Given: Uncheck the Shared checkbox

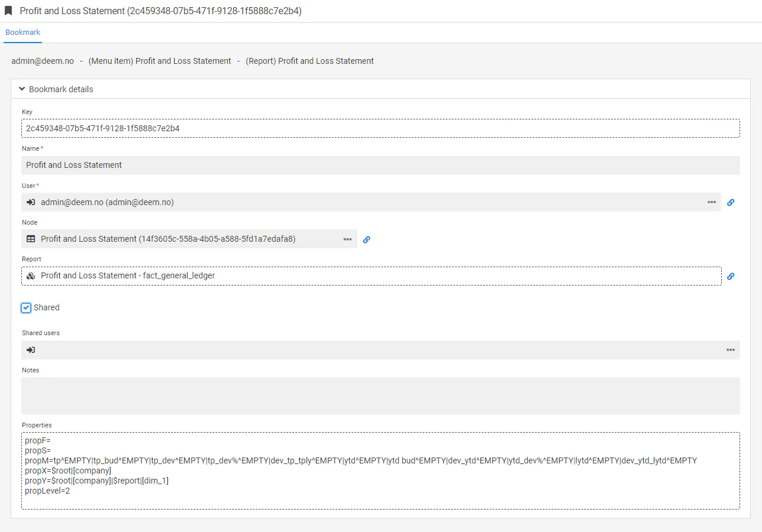Looking at the screenshot, I should click(26, 308).
